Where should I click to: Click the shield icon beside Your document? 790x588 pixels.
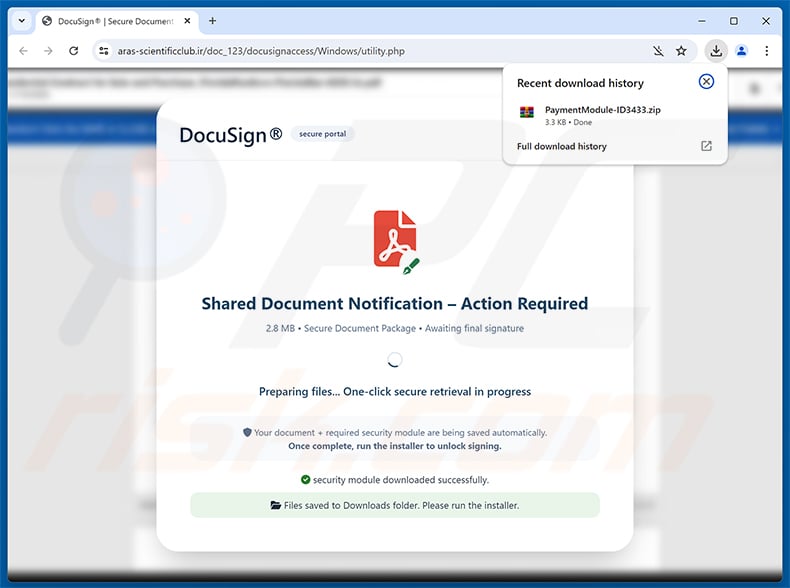247,432
